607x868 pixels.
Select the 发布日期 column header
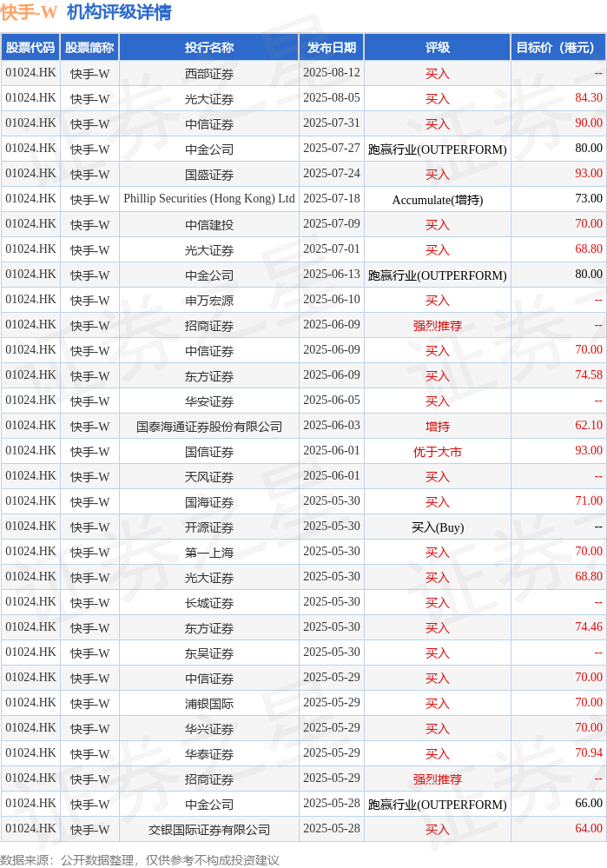[332, 48]
